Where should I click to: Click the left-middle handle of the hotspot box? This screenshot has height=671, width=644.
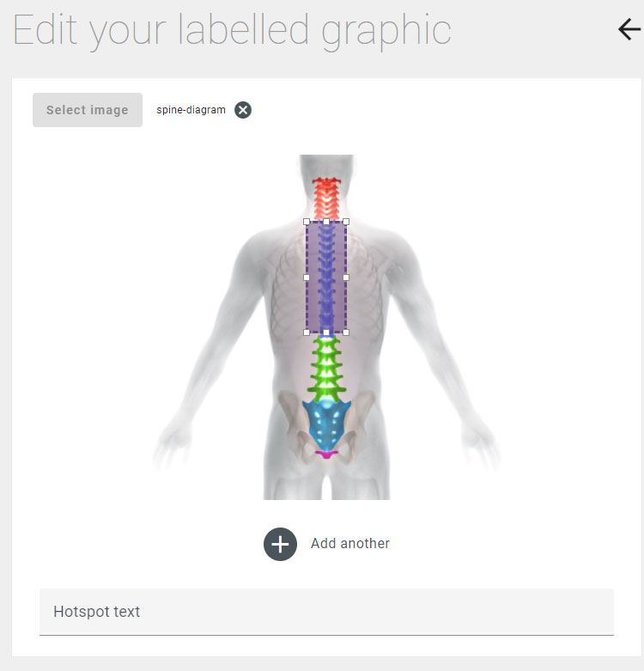pyautogui.click(x=307, y=278)
